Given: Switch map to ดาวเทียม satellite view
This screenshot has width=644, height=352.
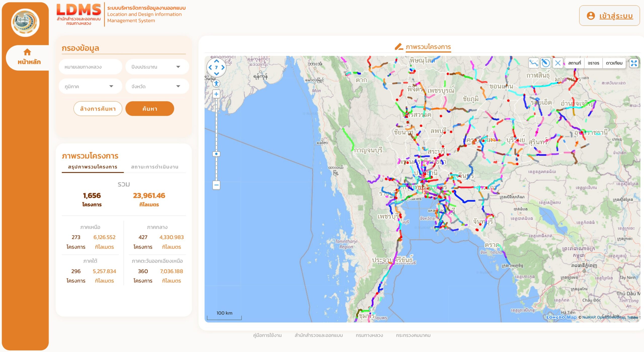Looking at the screenshot, I should coord(614,63).
